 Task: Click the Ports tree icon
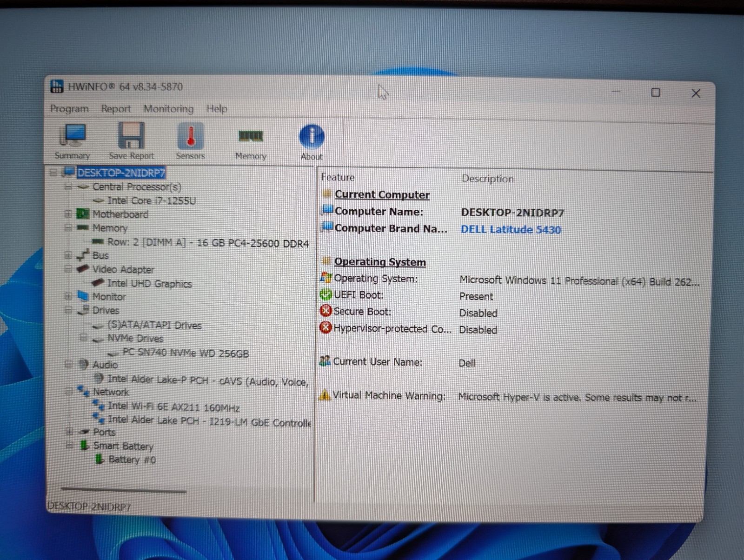tap(84, 432)
